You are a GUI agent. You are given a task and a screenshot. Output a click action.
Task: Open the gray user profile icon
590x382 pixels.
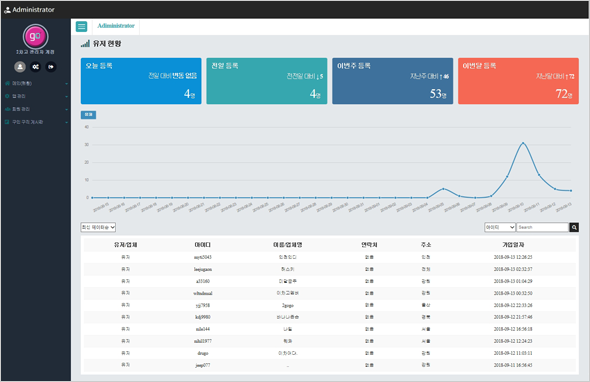(x=20, y=67)
